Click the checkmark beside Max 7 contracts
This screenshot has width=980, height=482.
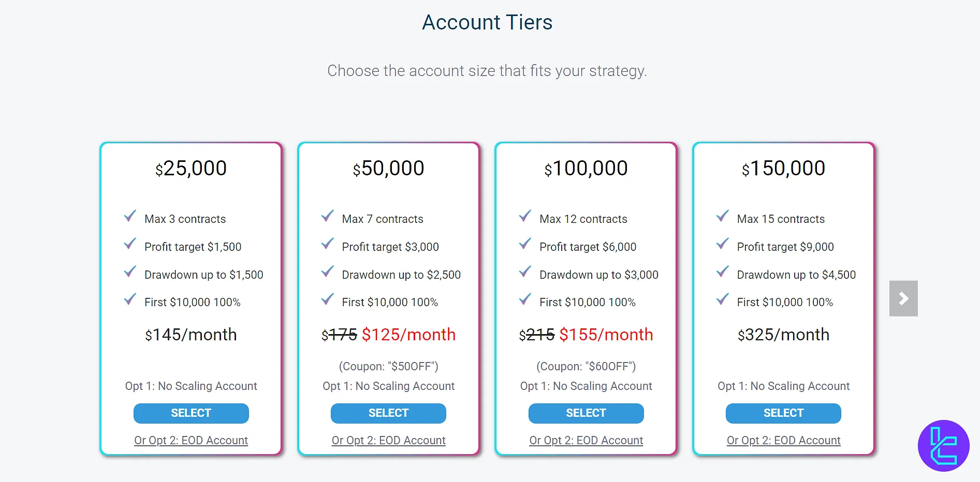pyautogui.click(x=328, y=216)
